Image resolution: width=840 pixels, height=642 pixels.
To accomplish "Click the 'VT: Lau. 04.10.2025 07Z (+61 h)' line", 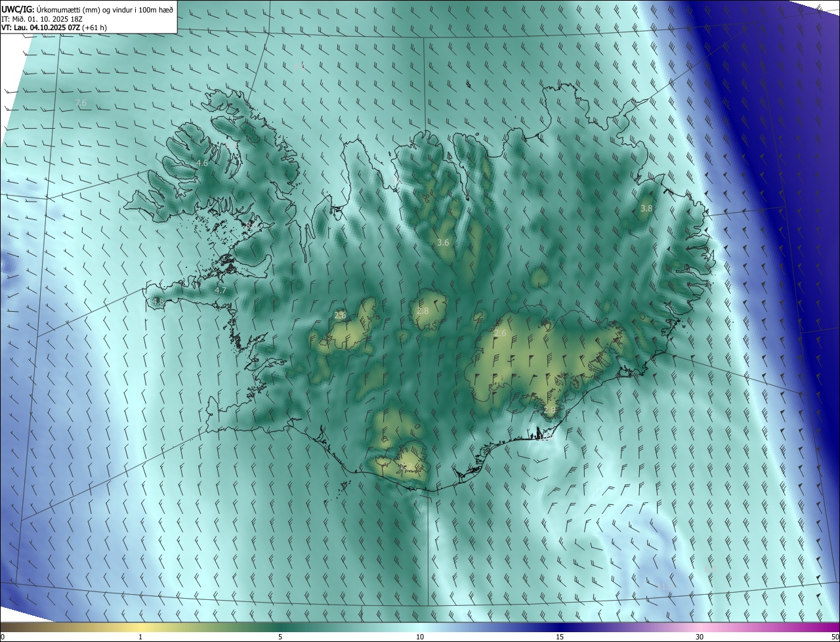I will [54, 28].
